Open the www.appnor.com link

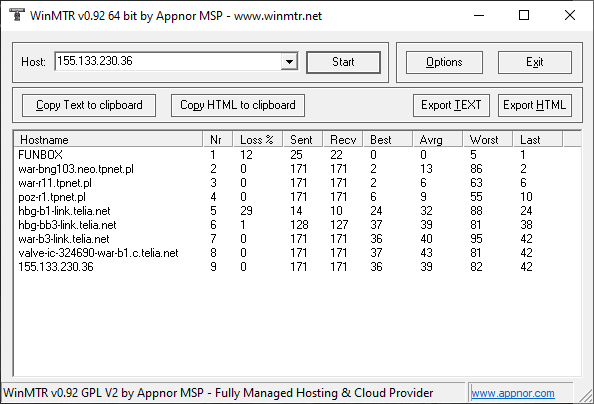point(513,393)
